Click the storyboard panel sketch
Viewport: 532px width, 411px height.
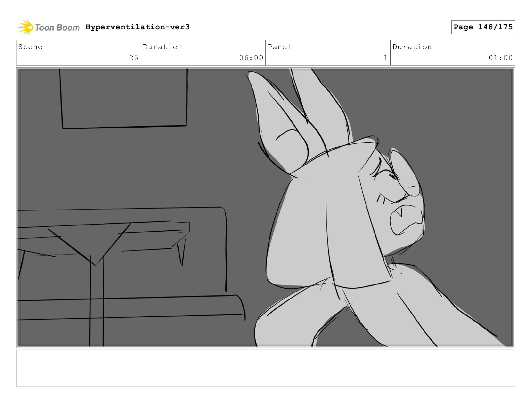tap(266, 208)
